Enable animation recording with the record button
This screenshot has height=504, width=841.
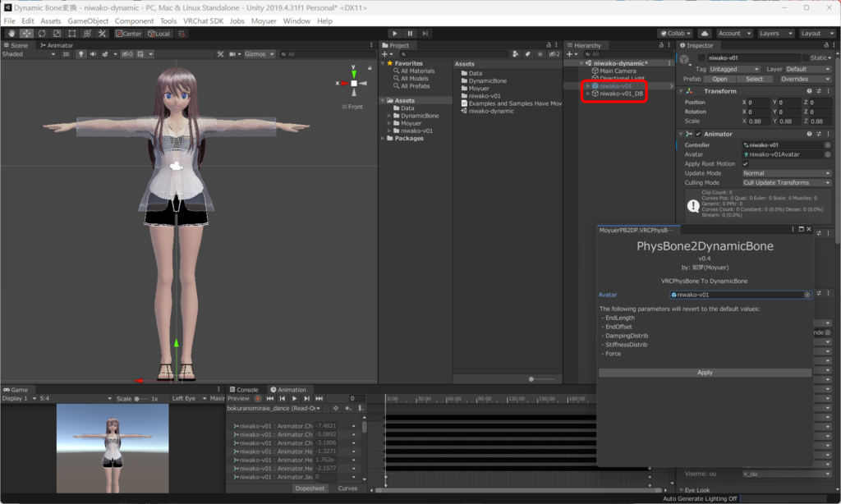pyautogui.click(x=257, y=398)
